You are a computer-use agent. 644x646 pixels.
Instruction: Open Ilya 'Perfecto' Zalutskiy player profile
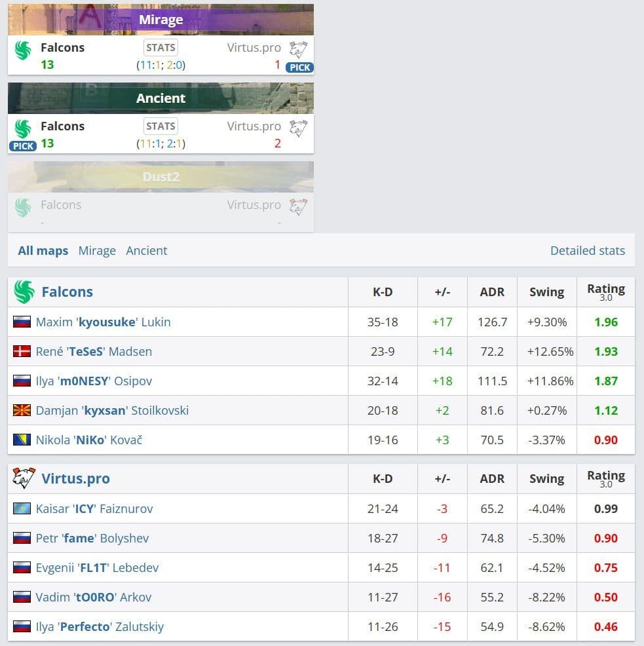click(100, 626)
